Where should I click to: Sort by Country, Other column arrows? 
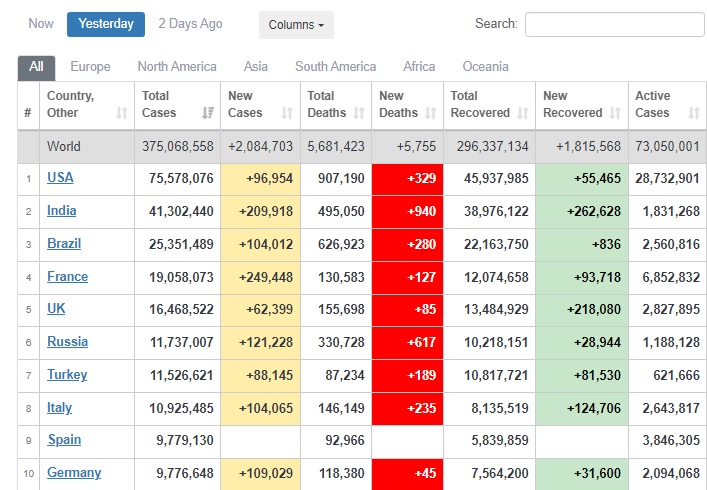(x=122, y=113)
